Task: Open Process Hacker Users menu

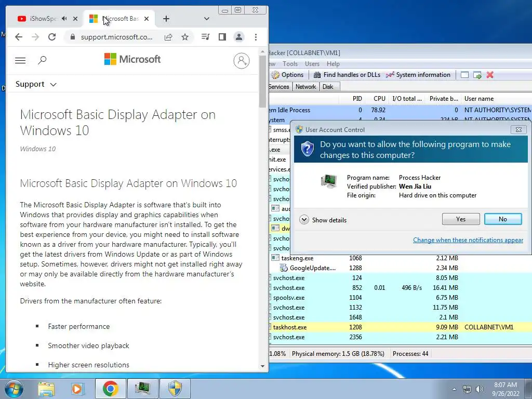Action: [x=312, y=64]
